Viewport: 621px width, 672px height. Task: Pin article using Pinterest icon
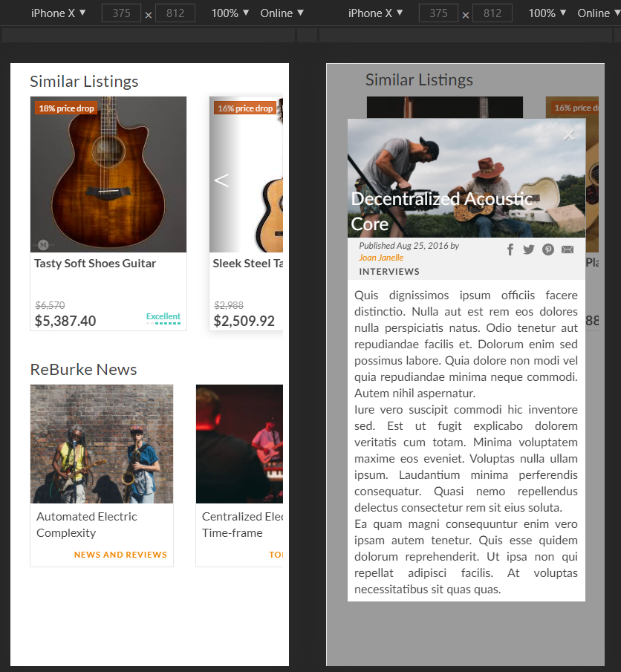(548, 249)
